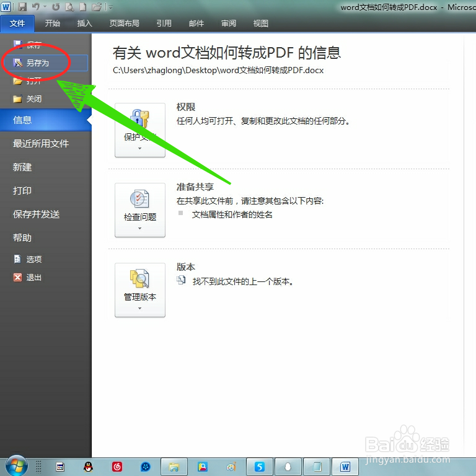The image size is (476, 476).
Task: Expand the 保护文档 (Protect Document) dropdown button
Action: pos(140,130)
